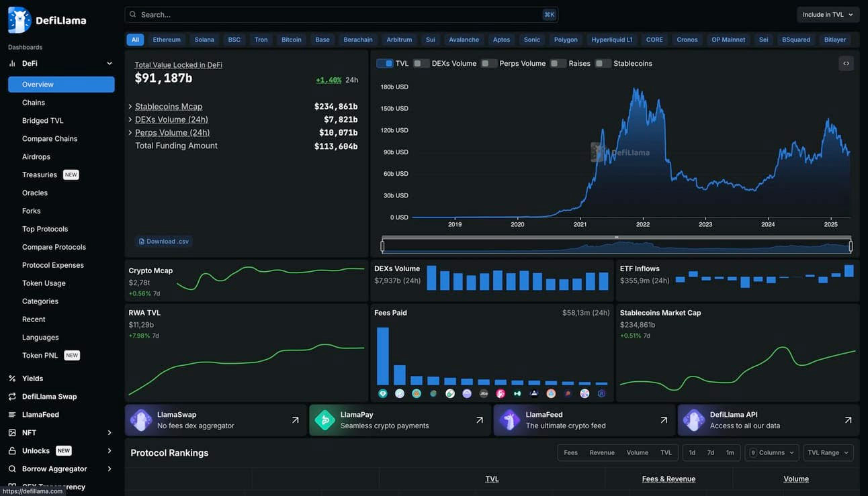The image size is (868, 496).
Task: Click into the Search input field
Action: [336, 15]
